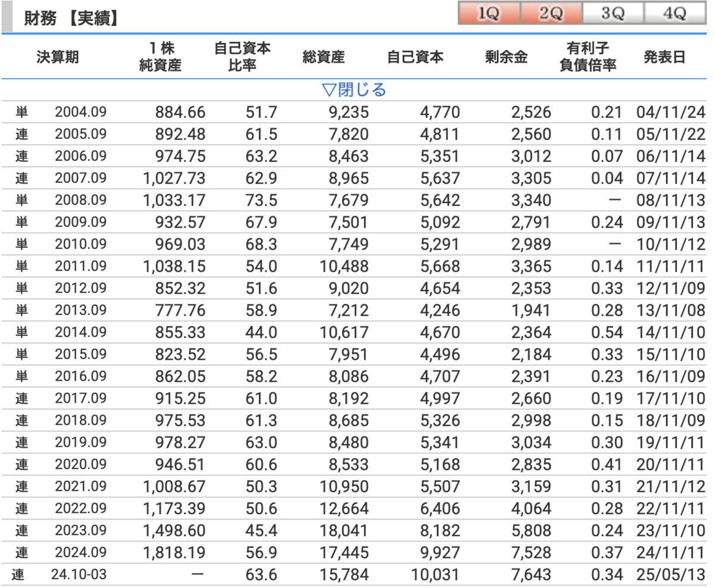Screen dimensions: 715x588
Task: Select period 2014.09 cell
Action: (80, 332)
